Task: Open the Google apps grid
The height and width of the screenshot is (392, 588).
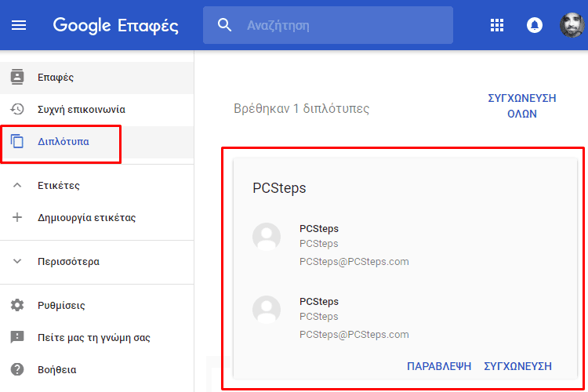Action: tap(497, 26)
